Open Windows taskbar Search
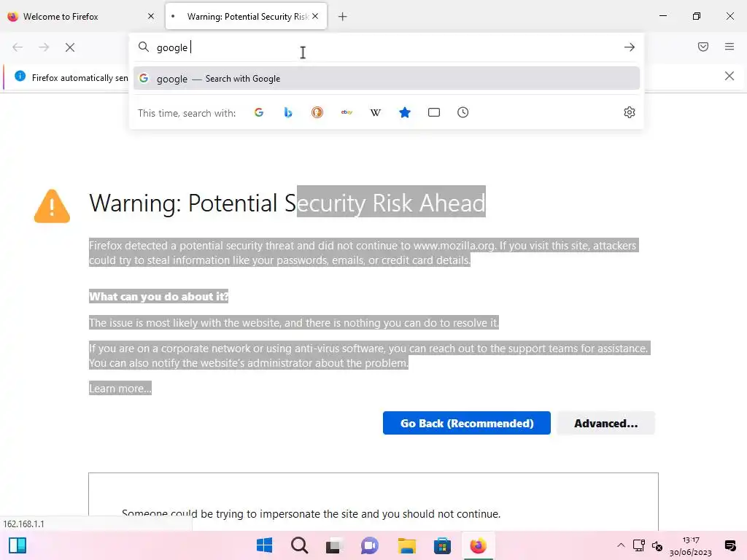 [300, 545]
